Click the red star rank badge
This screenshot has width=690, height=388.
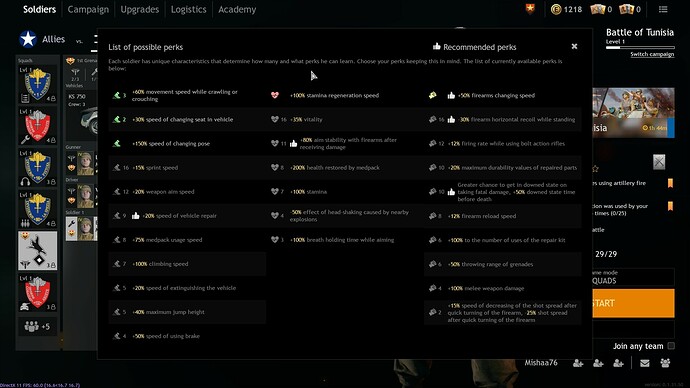click(530, 9)
